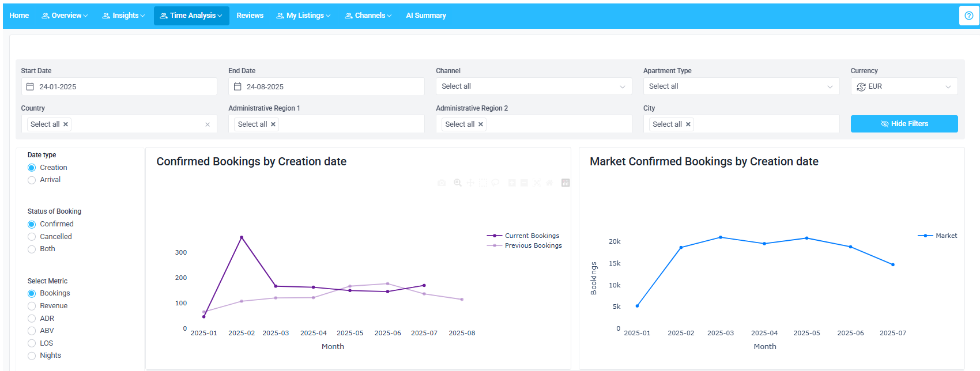Viewport: 980px width, 371px height.
Task: Activate lasso select chart tool
Action: [x=495, y=183]
